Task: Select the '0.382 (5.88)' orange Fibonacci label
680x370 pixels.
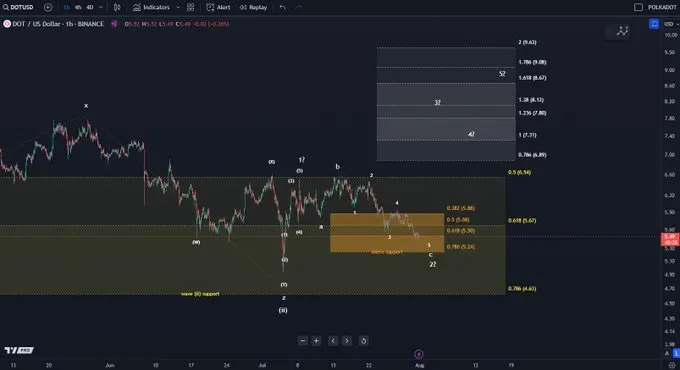Action: [x=461, y=208]
